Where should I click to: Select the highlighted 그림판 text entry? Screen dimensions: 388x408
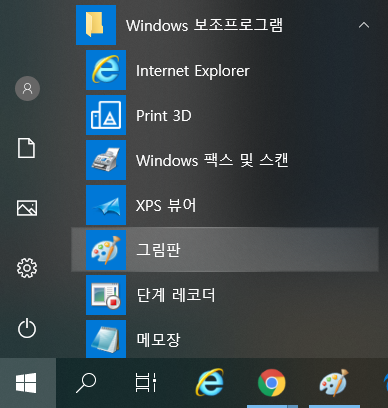[158, 250]
